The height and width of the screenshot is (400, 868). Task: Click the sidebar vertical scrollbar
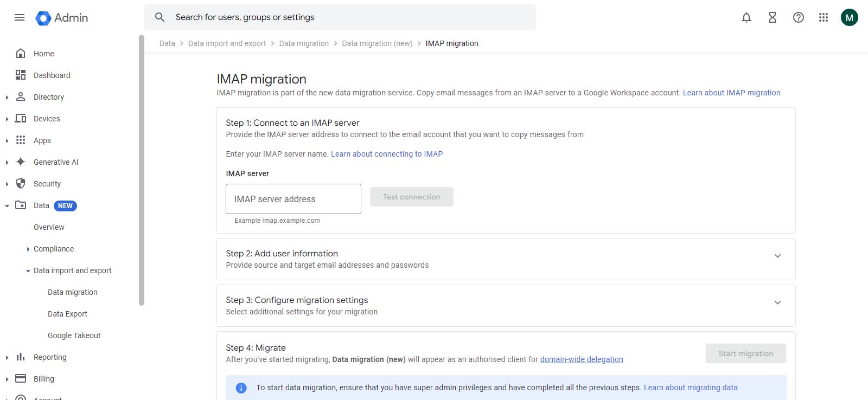coord(142,170)
